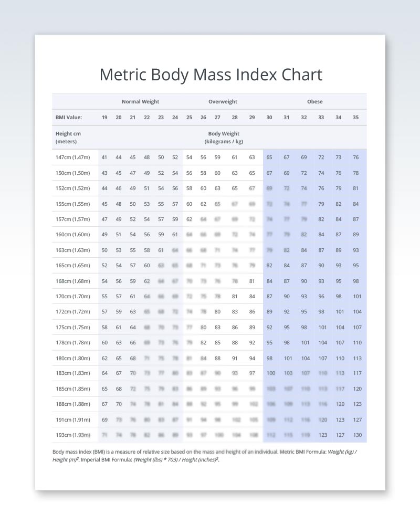Viewport: 420px width, 525px height.
Task: Select the "Normal Weight" category heading
Action: tap(140, 102)
